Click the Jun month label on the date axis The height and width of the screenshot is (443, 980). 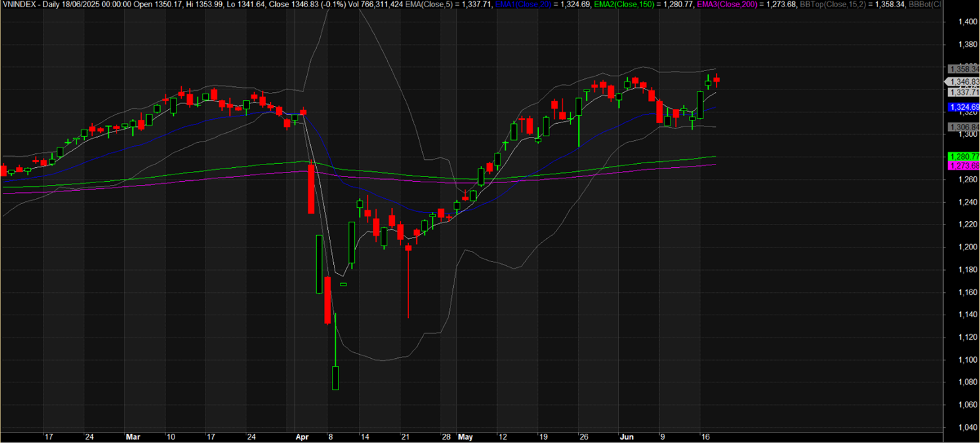tap(626, 436)
